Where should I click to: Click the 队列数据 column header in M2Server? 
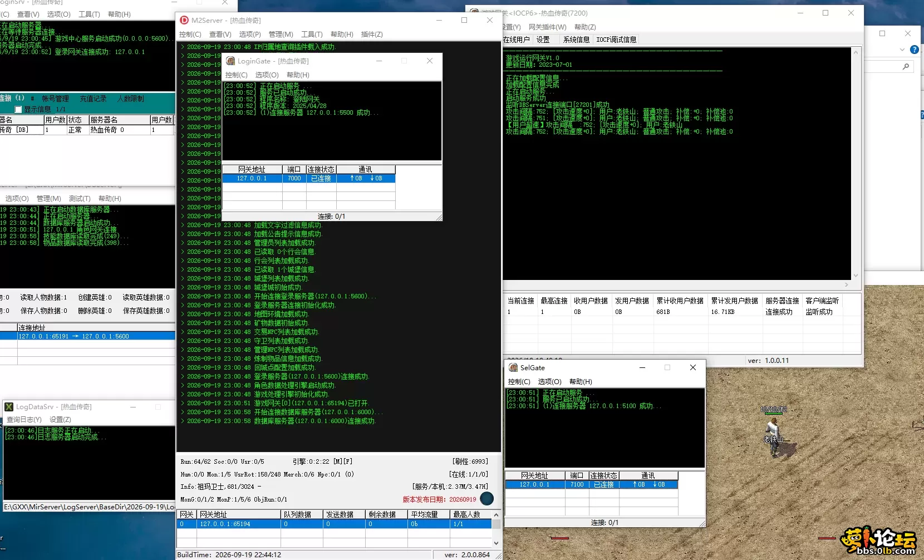tap(302, 514)
